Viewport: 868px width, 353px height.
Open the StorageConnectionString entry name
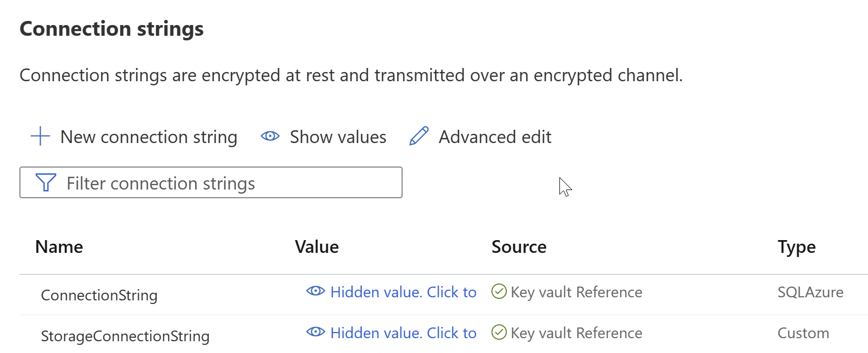pyautogui.click(x=125, y=336)
